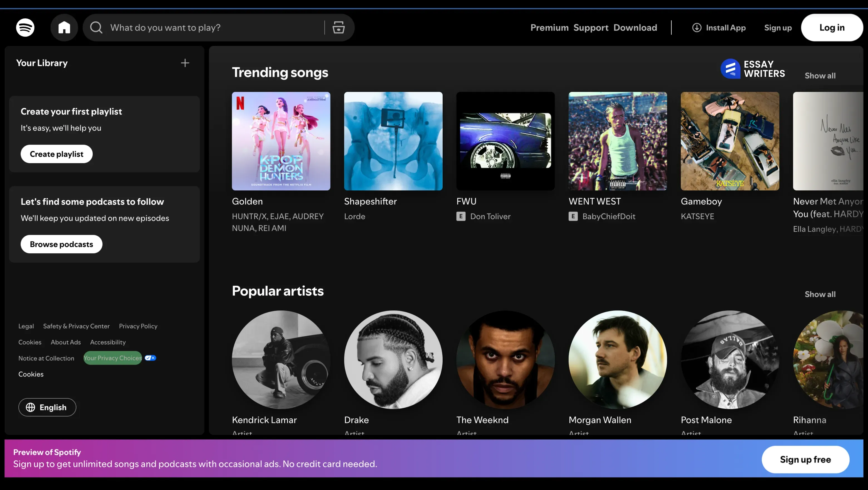This screenshot has width=868, height=490.
Task: Click the Download nav link
Action: click(x=635, y=28)
